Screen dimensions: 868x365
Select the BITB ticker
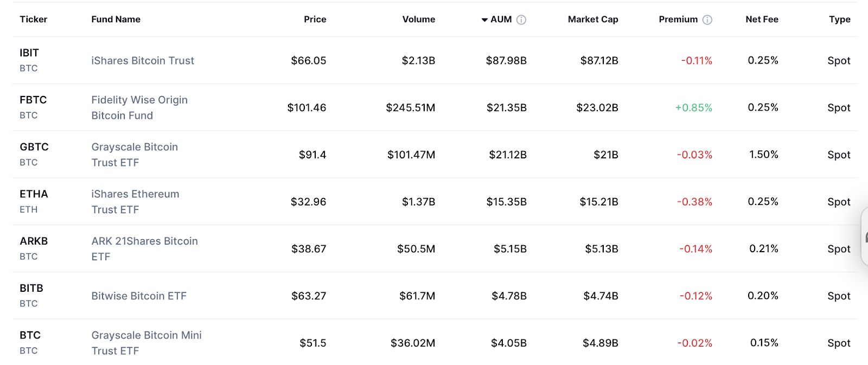[x=31, y=289]
